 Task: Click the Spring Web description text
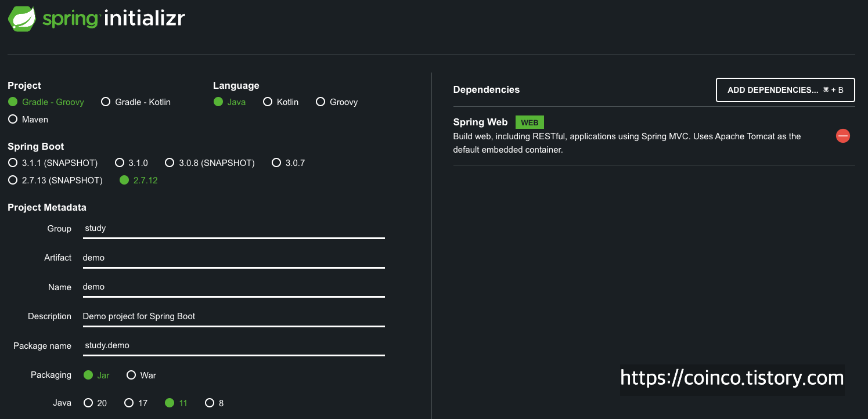627,143
